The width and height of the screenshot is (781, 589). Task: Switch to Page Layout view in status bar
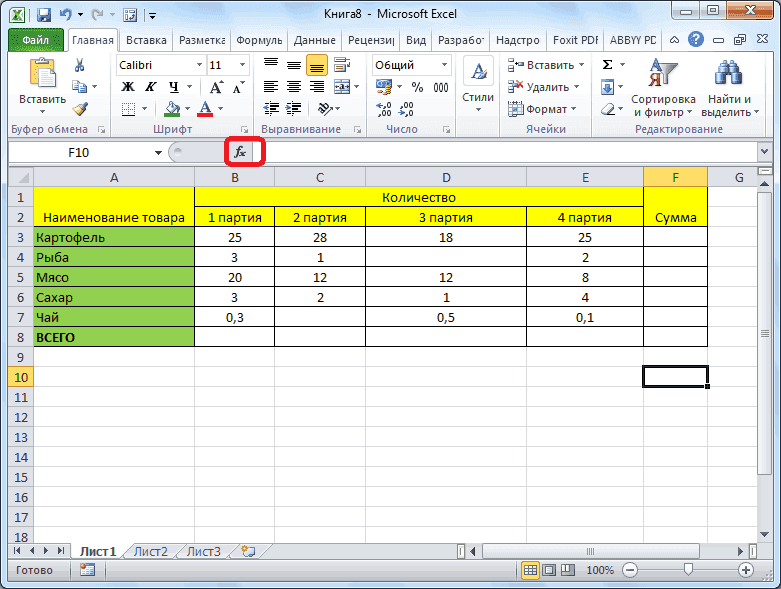tap(548, 570)
